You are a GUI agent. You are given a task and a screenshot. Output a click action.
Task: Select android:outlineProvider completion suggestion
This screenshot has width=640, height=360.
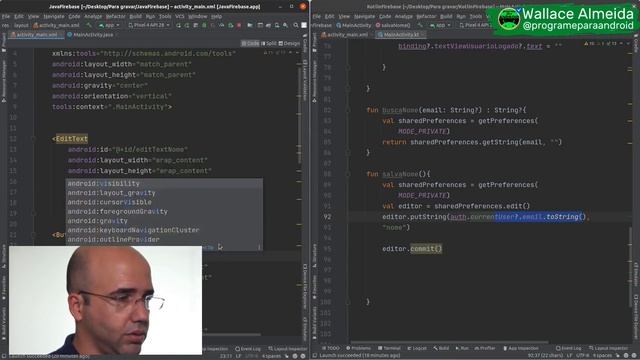164,240
